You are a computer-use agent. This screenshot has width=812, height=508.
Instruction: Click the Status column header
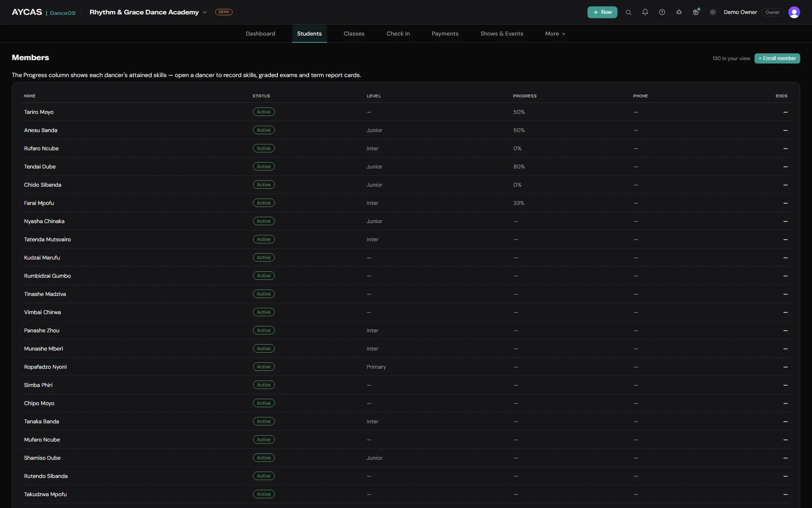click(x=261, y=96)
